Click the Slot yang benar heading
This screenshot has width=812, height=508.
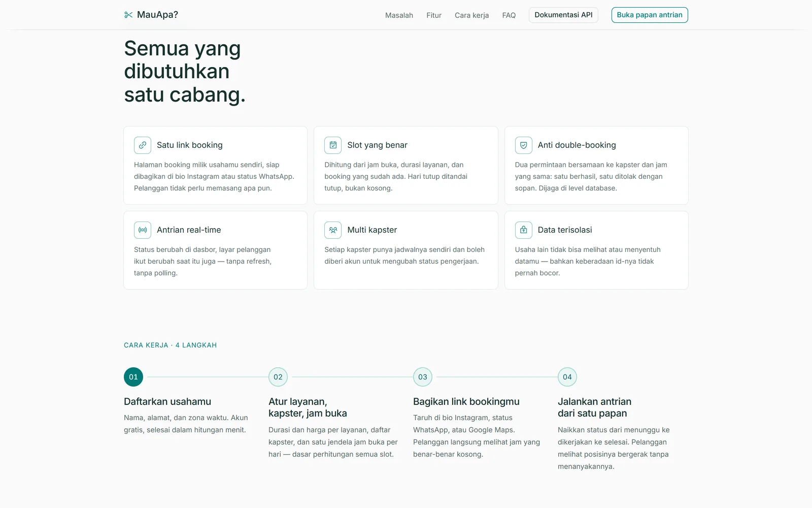(x=377, y=145)
